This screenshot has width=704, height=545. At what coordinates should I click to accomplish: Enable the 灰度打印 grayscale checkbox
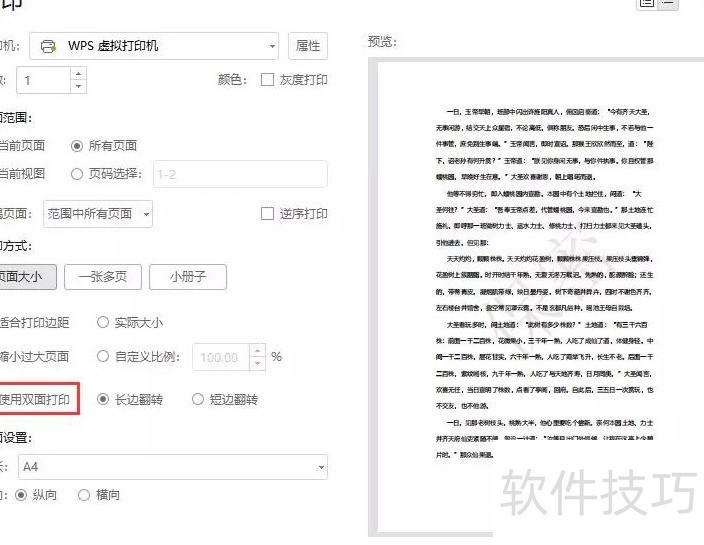(267, 80)
